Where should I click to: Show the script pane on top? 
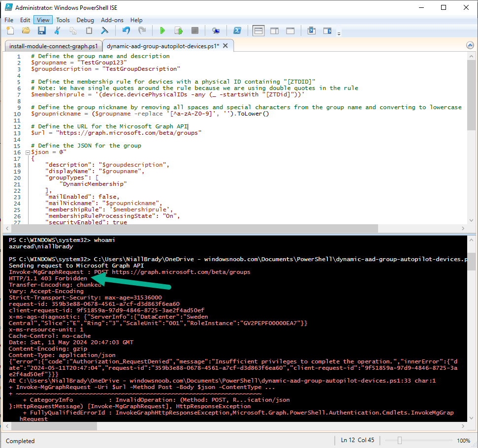coord(258,31)
